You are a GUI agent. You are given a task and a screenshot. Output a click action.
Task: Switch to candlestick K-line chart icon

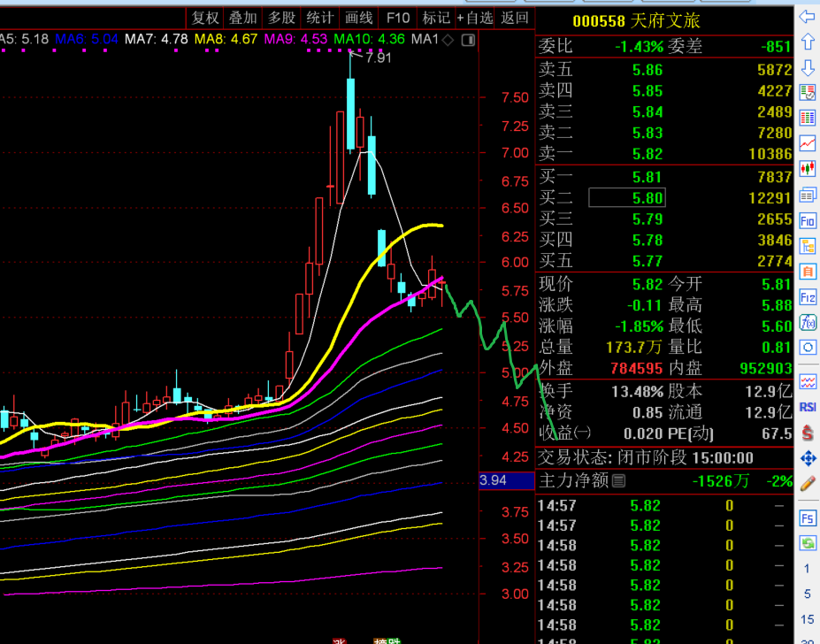(x=808, y=168)
